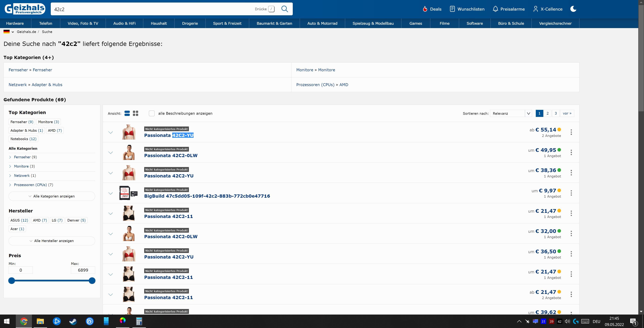Open Chrome Beta in taskbar
644x328 pixels.
[24, 321]
